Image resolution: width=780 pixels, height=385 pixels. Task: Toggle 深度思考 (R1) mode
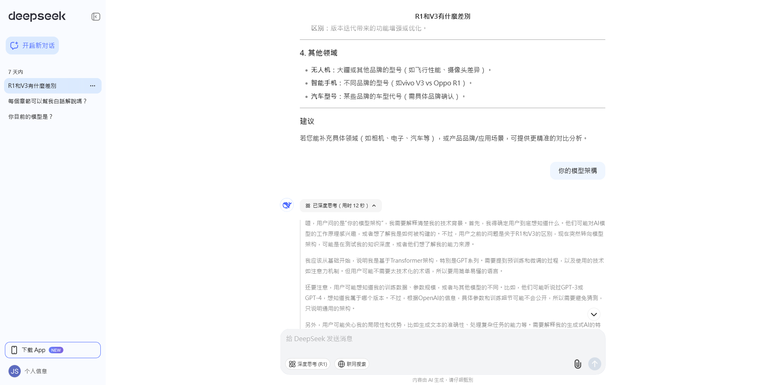click(x=307, y=364)
